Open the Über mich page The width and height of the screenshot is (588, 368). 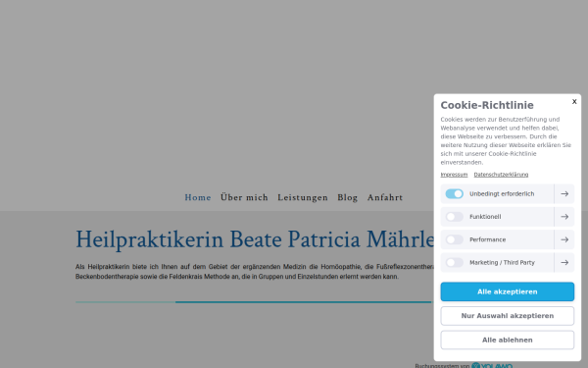click(244, 197)
